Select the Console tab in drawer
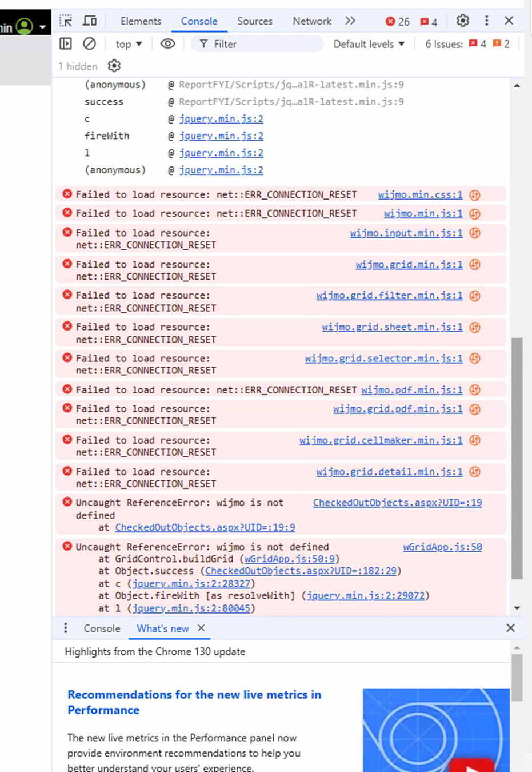The height and width of the screenshot is (772, 532). point(102,628)
